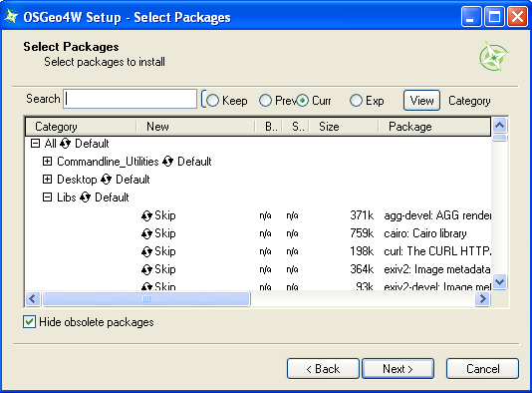Screen dimensions: 532x393
Task: Click the 759k size value
Action: [362, 233]
